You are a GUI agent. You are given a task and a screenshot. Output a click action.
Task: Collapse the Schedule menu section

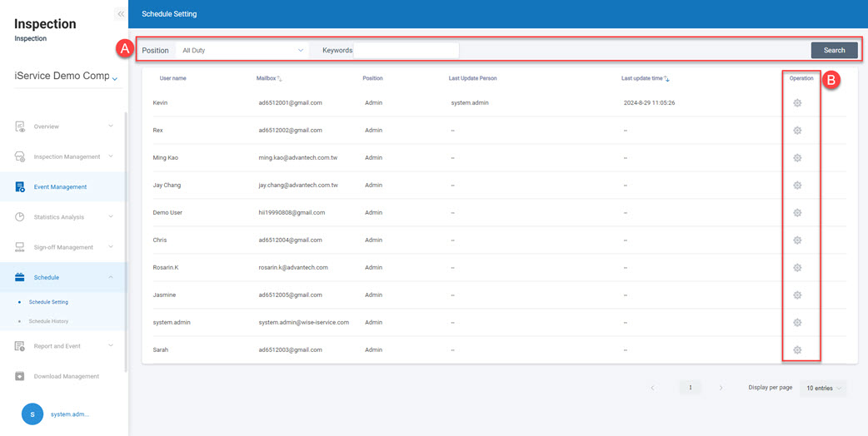coord(111,277)
